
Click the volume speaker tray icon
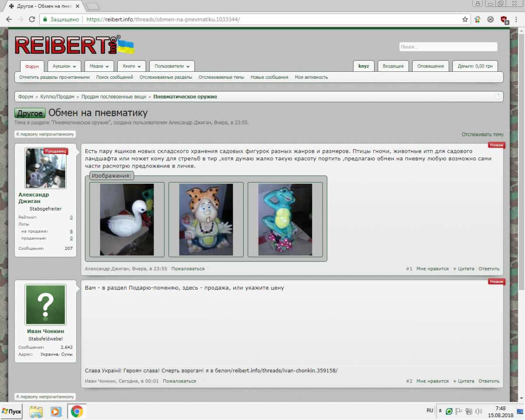[479, 411]
